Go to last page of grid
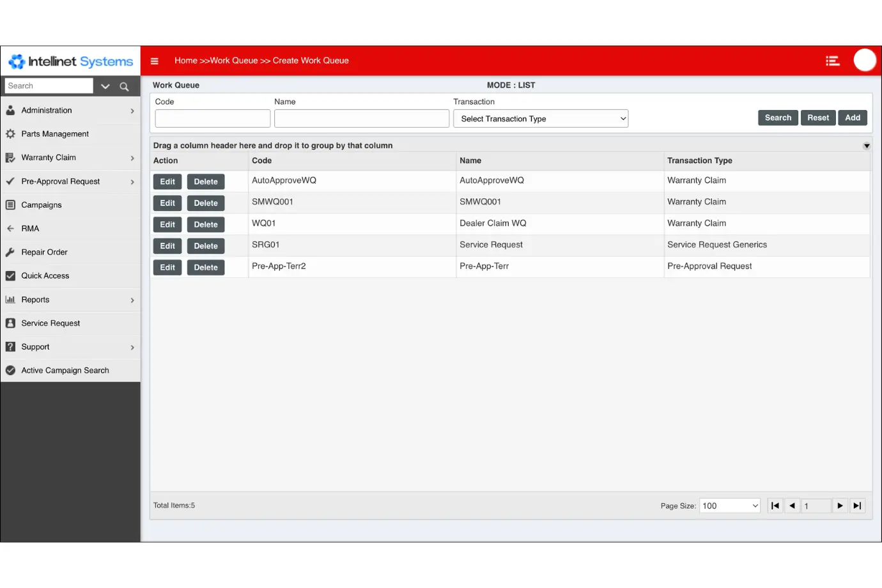 pyautogui.click(x=858, y=506)
